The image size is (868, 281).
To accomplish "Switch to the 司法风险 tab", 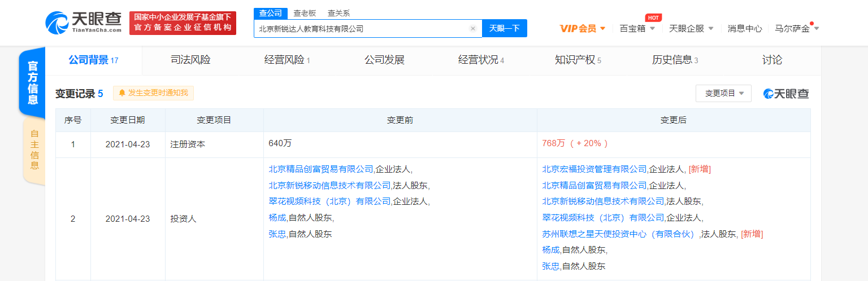I will coord(190,60).
